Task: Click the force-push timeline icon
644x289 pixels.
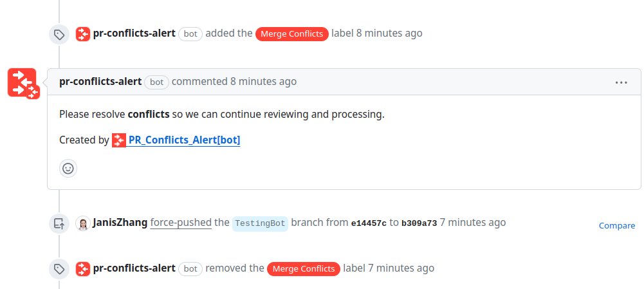Action: pos(59,224)
